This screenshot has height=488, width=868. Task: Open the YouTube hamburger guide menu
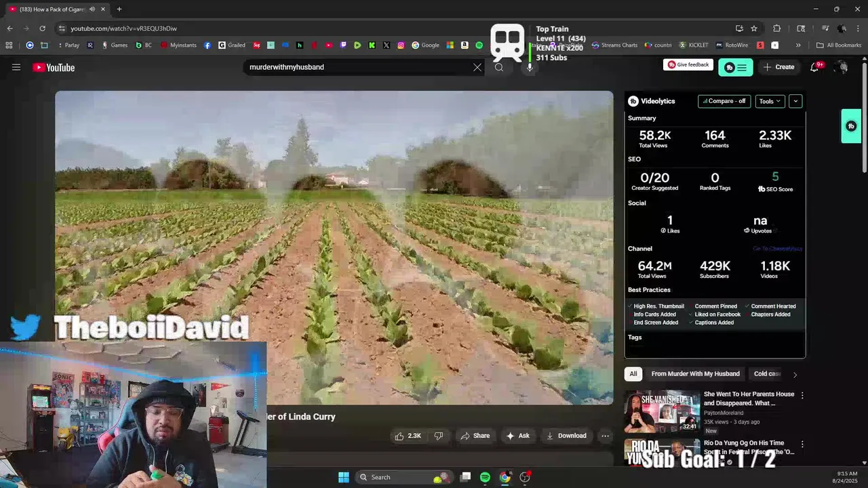pyautogui.click(x=16, y=67)
